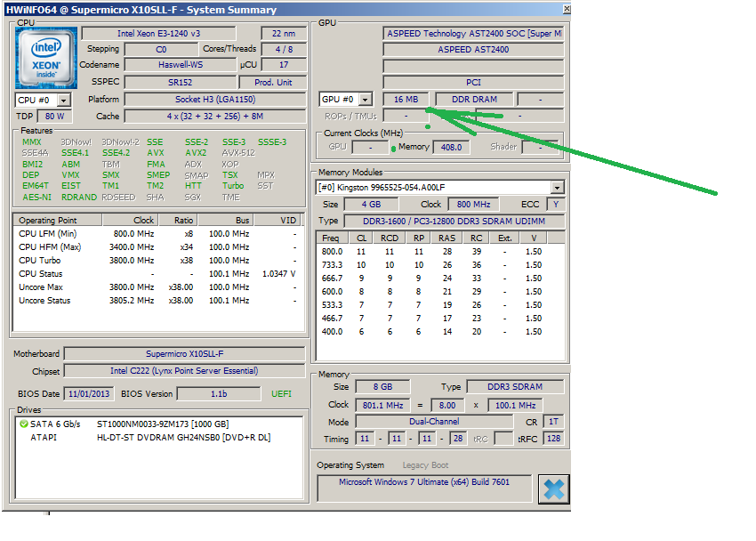Click the Motherboard Supermicro X10SLL-F field
The height and width of the screenshot is (541, 756).
(x=185, y=354)
